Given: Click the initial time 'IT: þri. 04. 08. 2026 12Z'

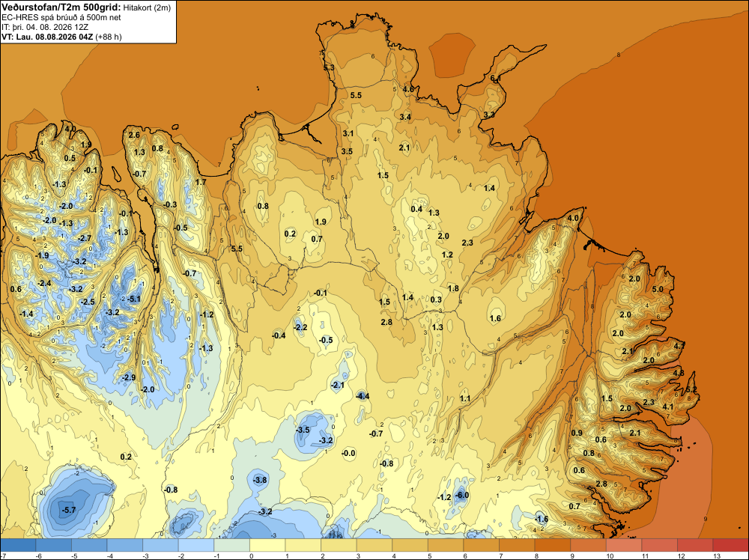Looking at the screenshot, I should pyautogui.click(x=45, y=27).
